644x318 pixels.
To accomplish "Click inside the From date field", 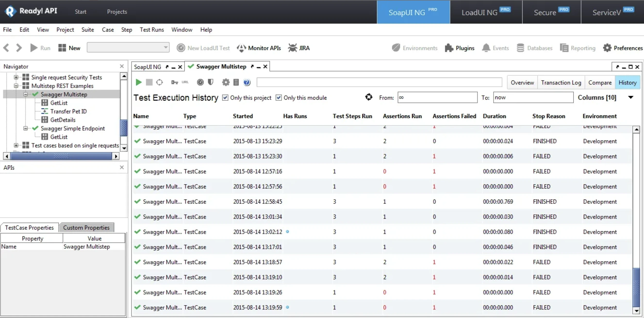I will 437,97.
